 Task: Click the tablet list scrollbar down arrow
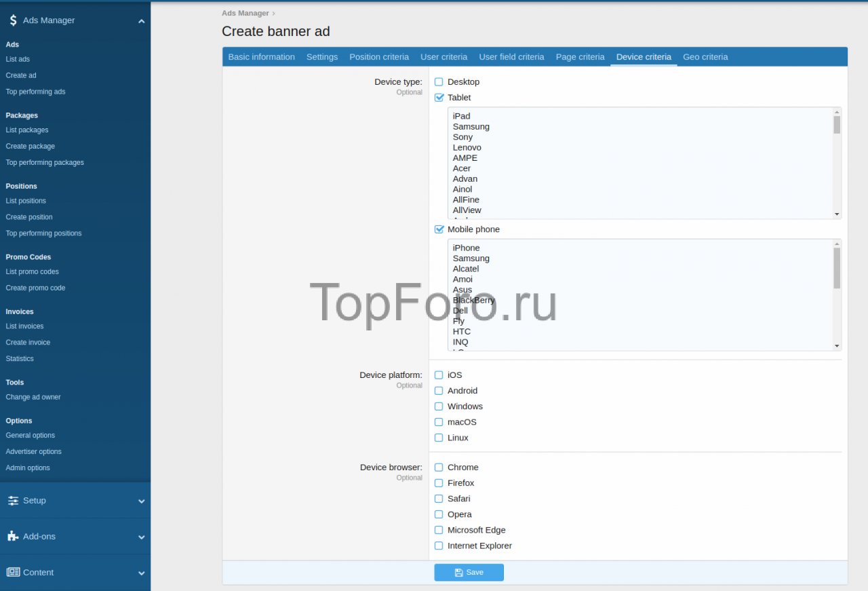[837, 214]
